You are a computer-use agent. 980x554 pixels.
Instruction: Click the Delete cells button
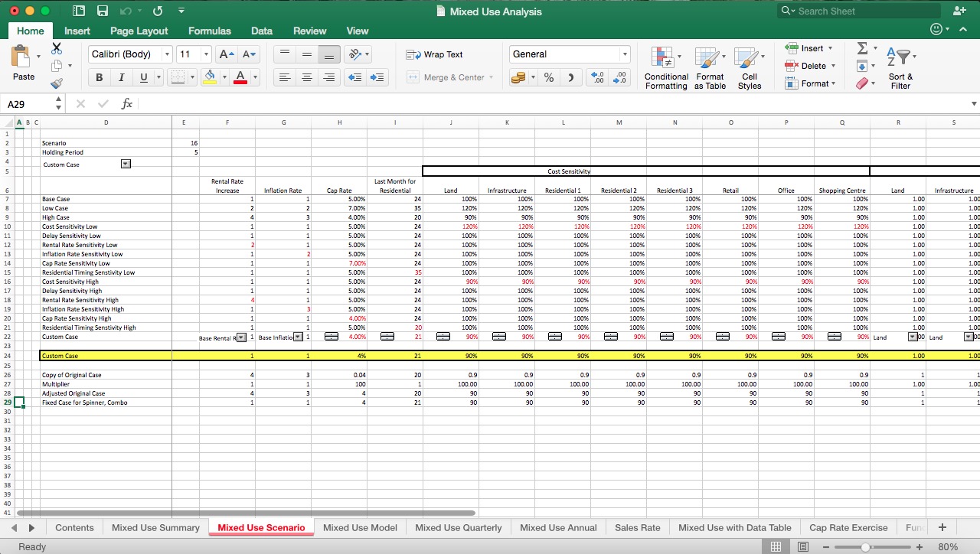(x=808, y=66)
